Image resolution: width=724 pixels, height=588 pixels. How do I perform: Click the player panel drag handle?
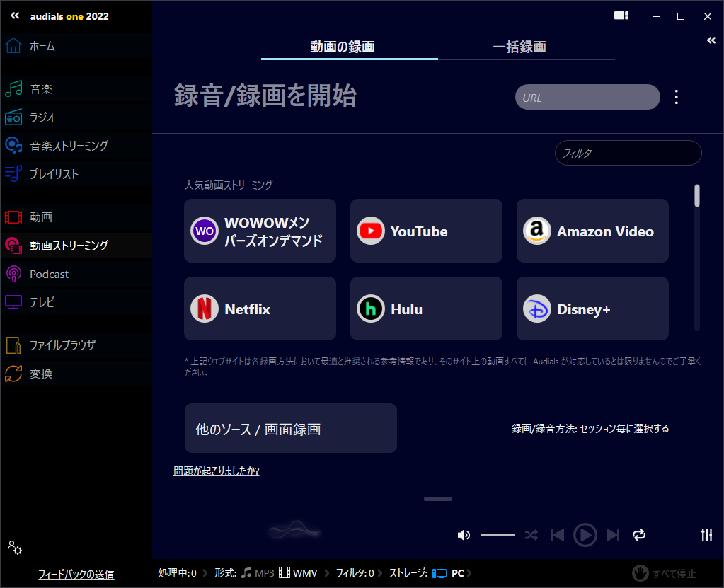(x=438, y=498)
